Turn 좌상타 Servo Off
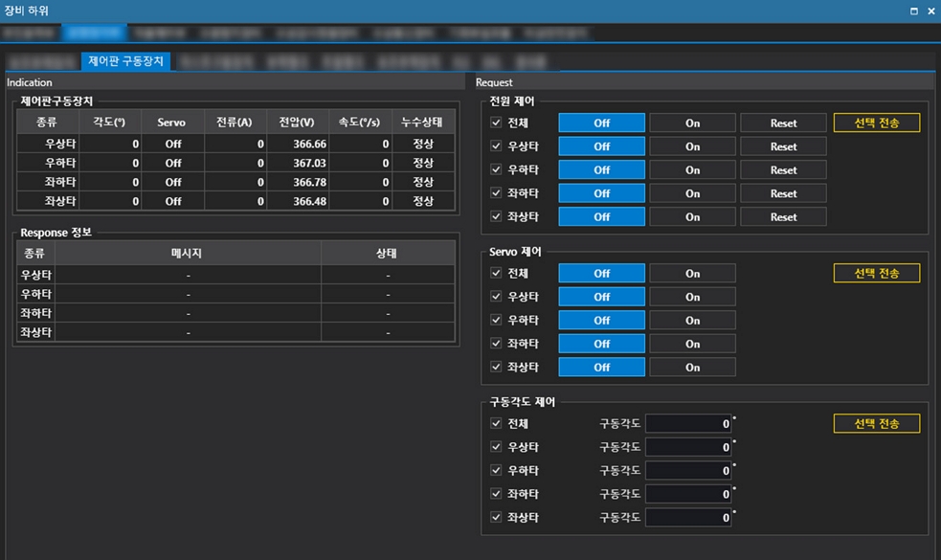Viewport: 941px width, 560px height. tap(601, 367)
